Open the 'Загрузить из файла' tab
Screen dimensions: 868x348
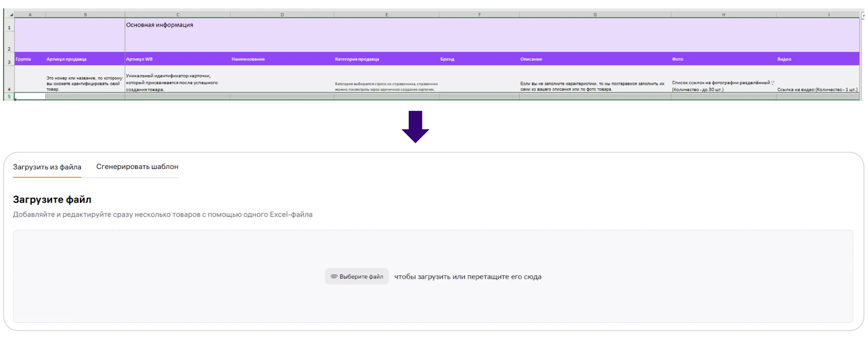click(x=47, y=167)
